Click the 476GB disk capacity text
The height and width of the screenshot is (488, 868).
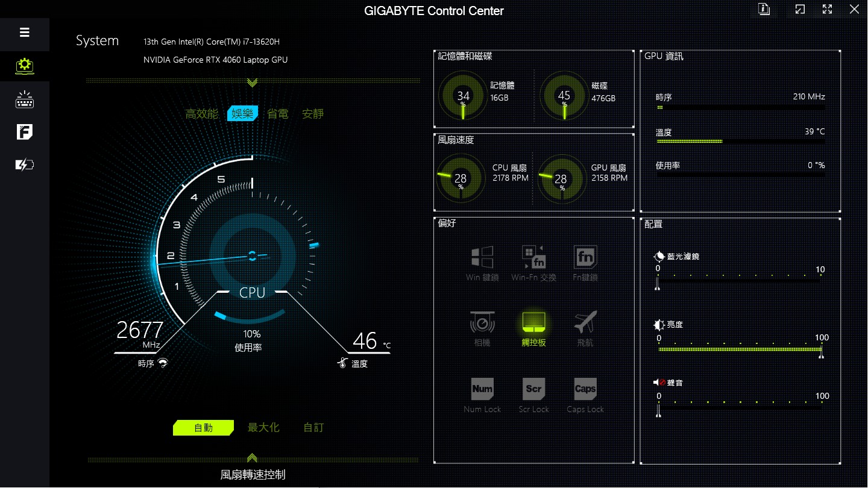pos(603,98)
